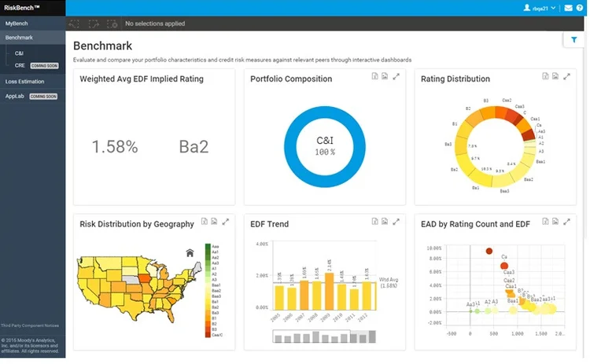The image size is (590, 364).
Task: Select Benchmark in the sidebar
Action: 33,38
